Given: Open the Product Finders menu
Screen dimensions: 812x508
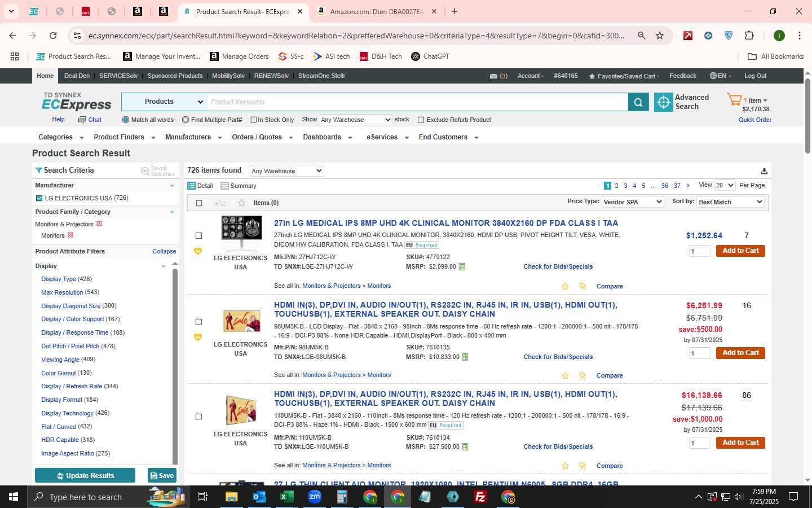Looking at the screenshot, I should (124, 137).
